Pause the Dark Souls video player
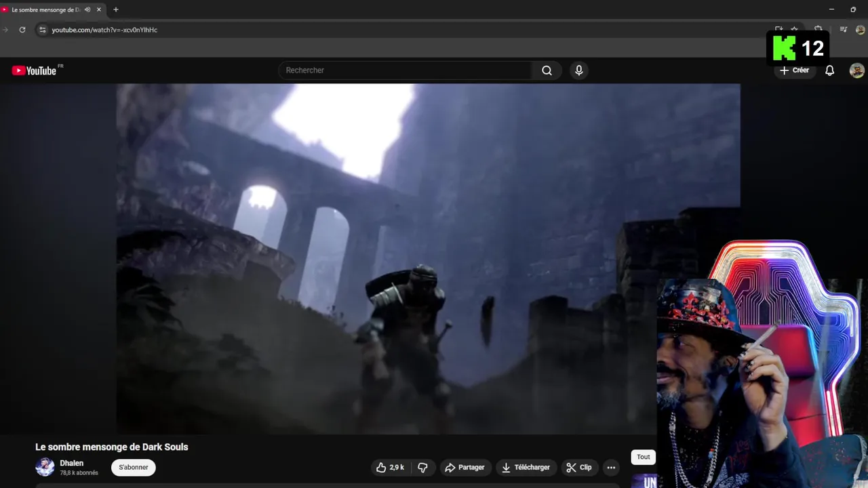Viewport: 868px width, 488px height. pyautogui.click(x=428, y=259)
